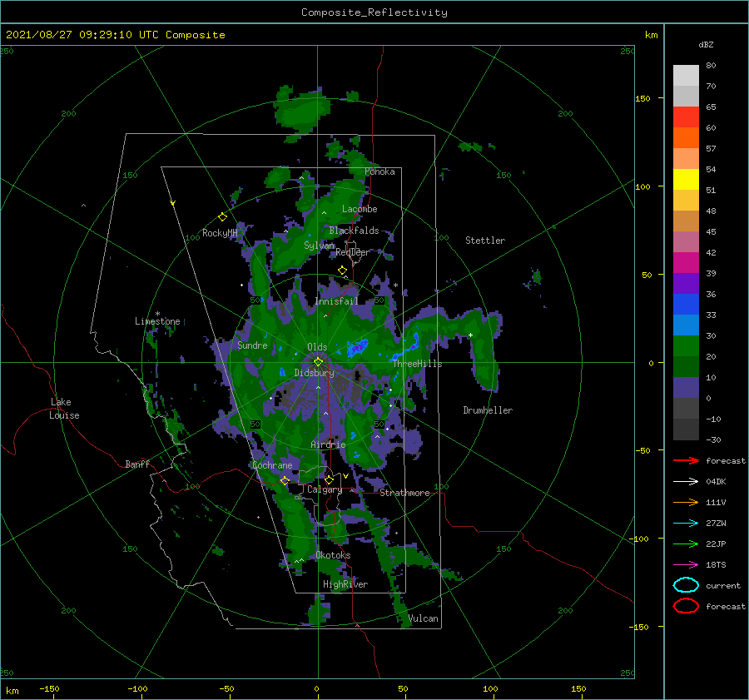Click the Stettler label

coord(485,241)
